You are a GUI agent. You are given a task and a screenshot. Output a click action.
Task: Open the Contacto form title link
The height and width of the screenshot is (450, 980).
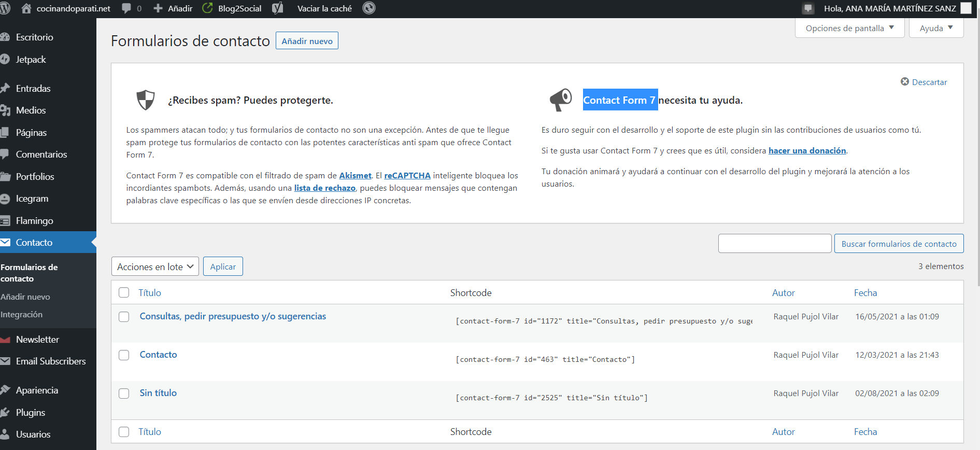click(x=158, y=355)
